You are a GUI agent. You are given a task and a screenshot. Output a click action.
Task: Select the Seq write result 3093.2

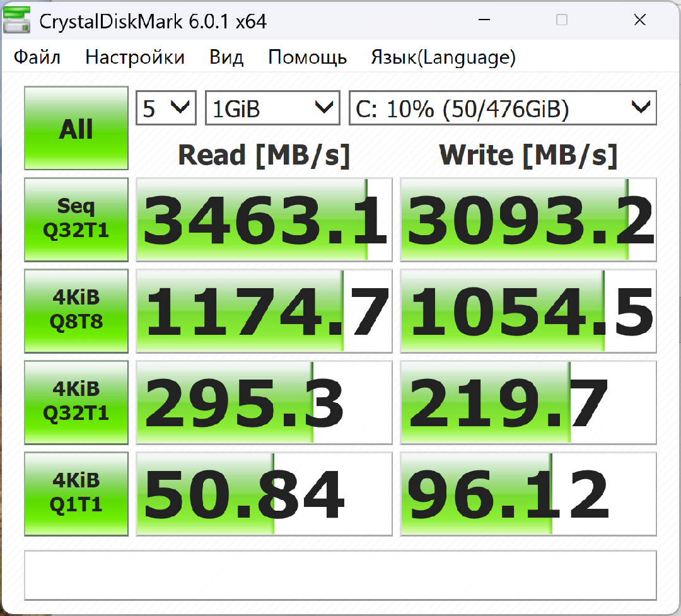(x=528, y=220)
